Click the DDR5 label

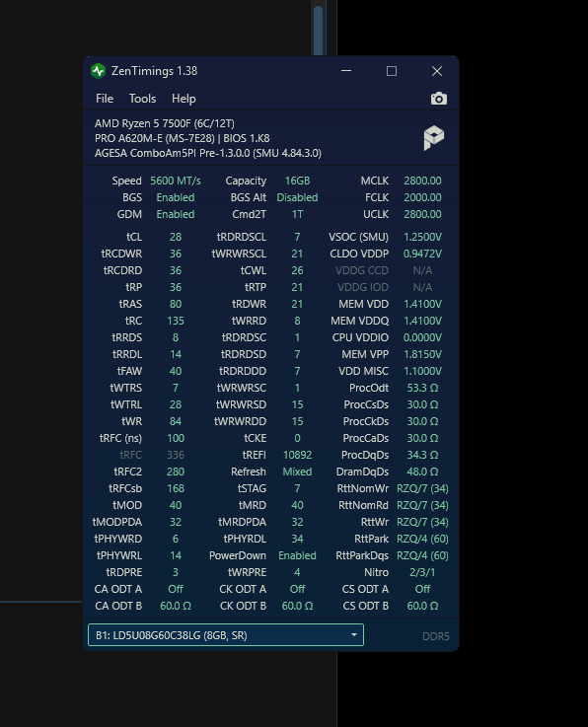(436, 636)
